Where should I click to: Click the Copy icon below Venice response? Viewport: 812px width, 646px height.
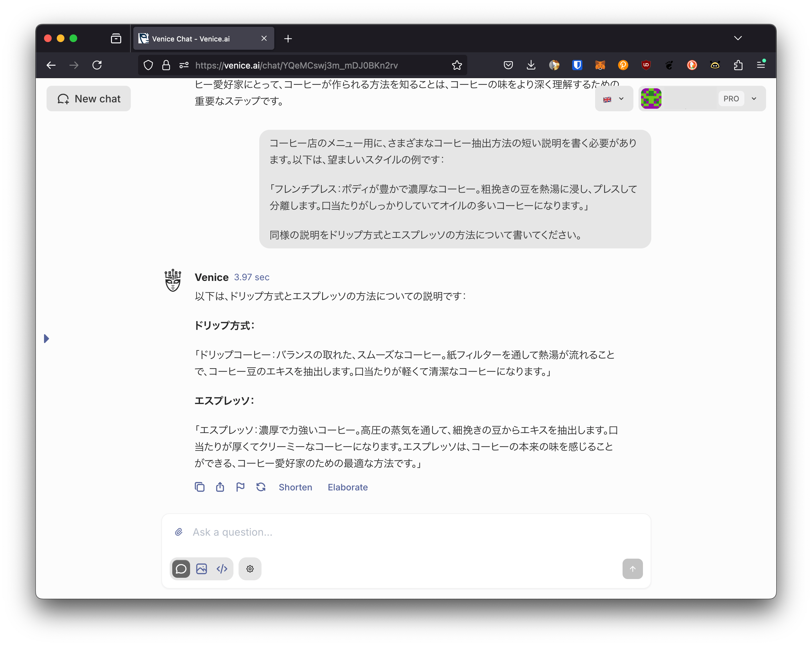199,488
